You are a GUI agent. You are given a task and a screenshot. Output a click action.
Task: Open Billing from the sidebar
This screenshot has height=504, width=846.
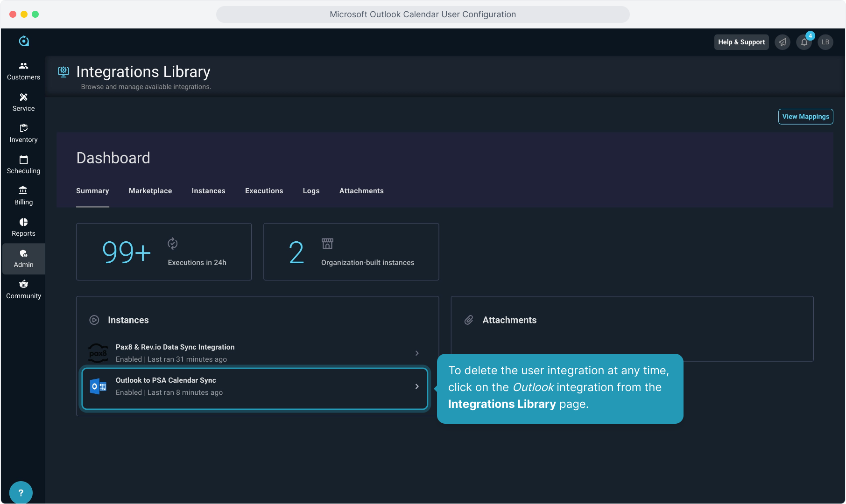(23, 196)
